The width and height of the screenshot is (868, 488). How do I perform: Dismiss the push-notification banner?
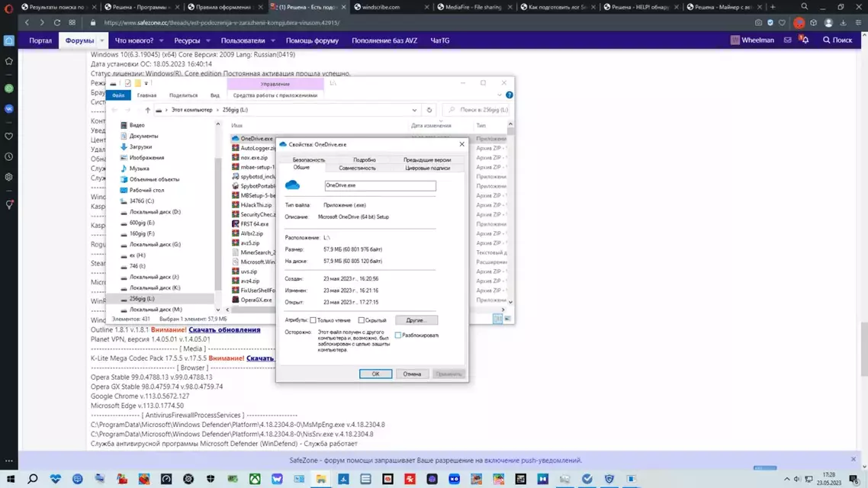pos(853,459)
